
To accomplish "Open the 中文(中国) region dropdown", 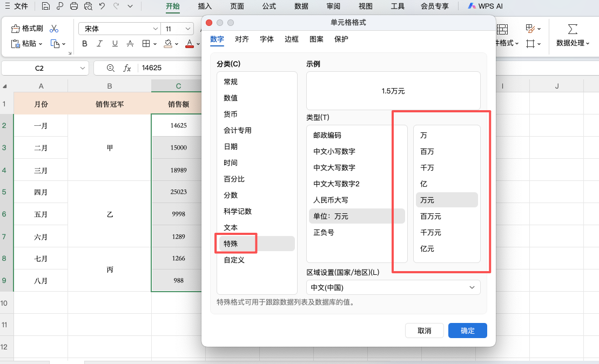I will tap(393, 287).
